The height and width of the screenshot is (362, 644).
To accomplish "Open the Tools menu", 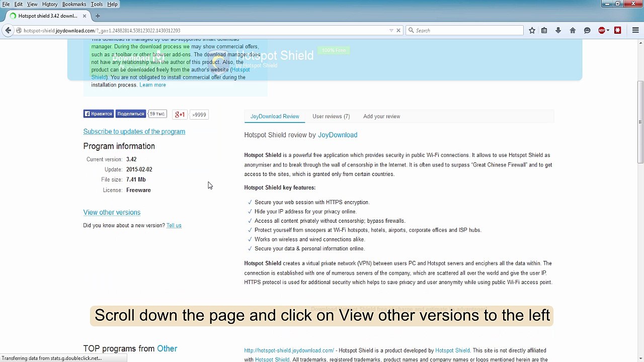I will tap(97, 4).
